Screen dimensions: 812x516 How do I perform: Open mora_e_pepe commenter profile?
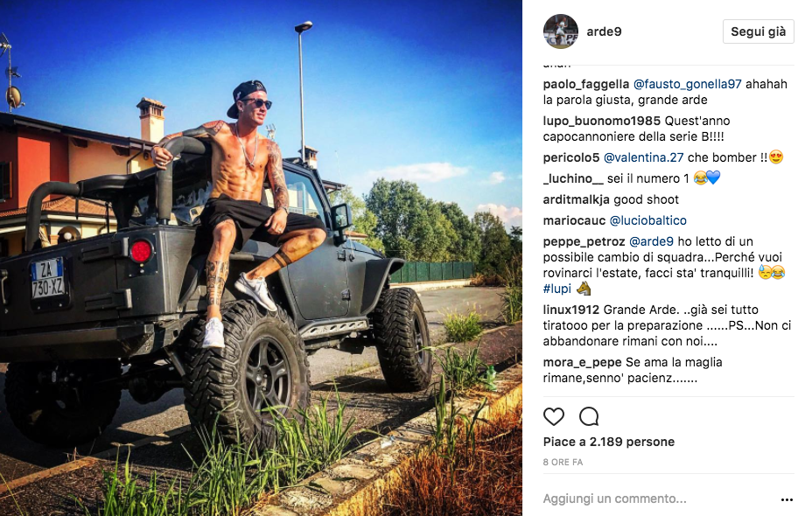583,362
